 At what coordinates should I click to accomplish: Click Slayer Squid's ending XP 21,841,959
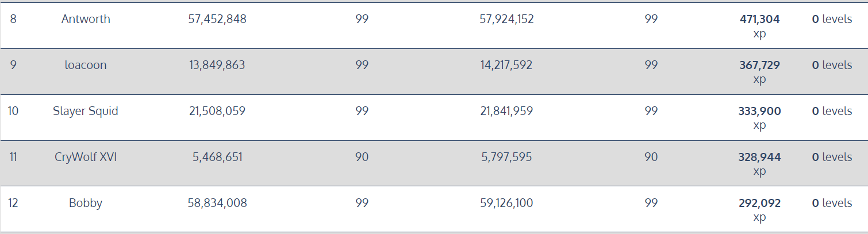pyautogui.click(x=506, y=111)
